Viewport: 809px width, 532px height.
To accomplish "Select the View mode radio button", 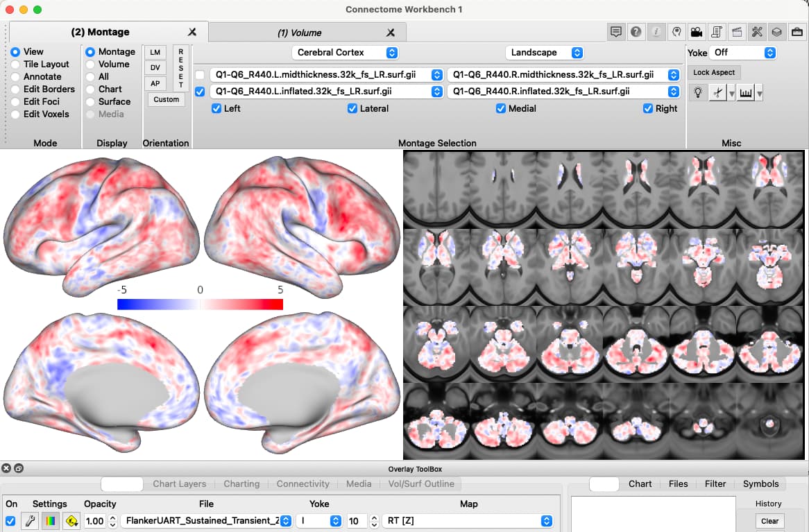I will [x=15, y=51].
